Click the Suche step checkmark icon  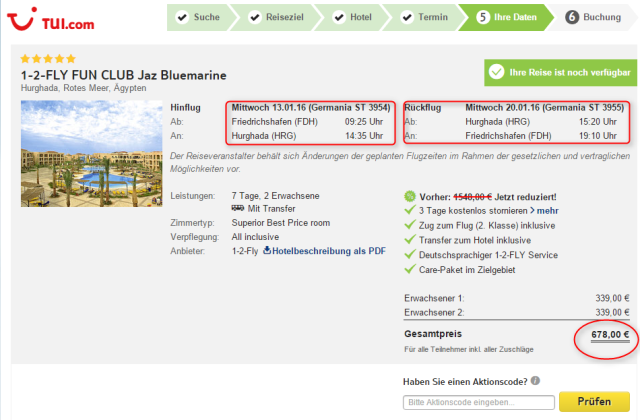click(x=182, y=17)
